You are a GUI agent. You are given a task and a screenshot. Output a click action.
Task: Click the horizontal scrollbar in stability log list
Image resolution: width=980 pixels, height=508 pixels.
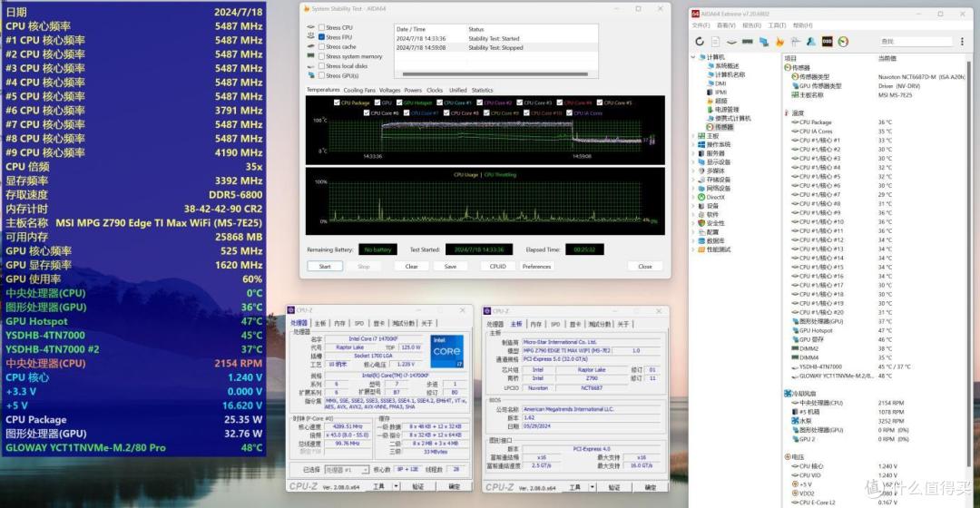tap(497, 74)
